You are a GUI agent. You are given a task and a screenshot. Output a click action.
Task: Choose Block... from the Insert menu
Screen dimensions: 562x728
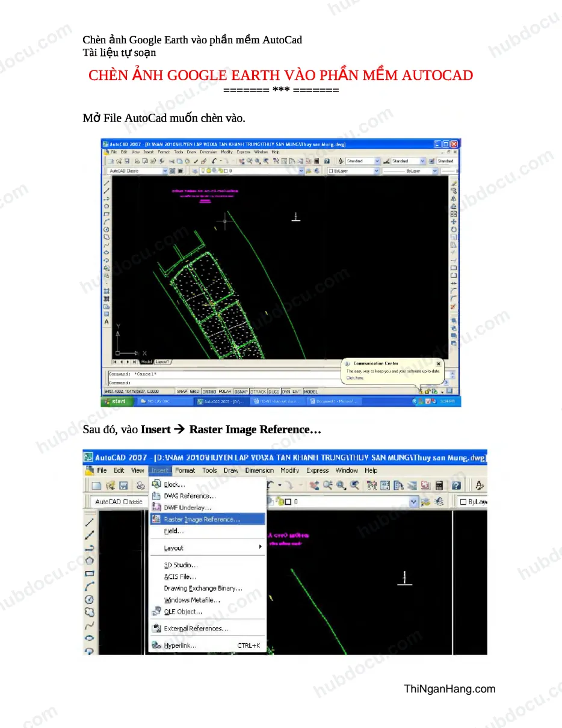(x=207, y=484)
